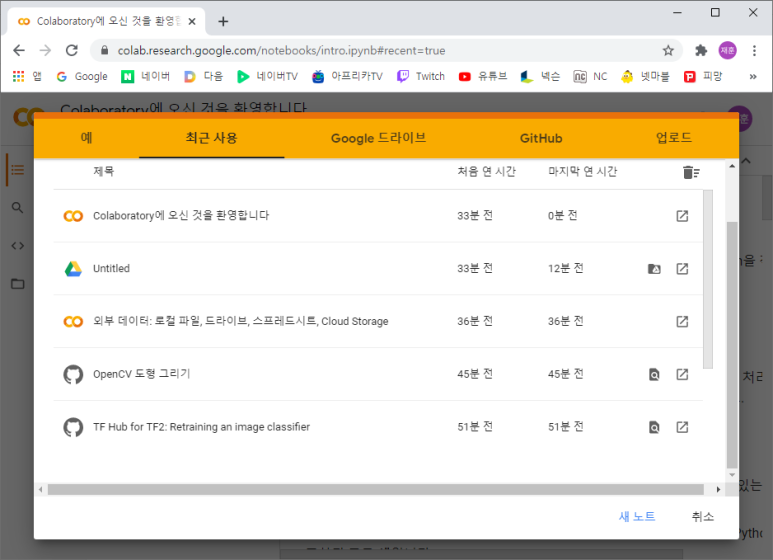Open the 아프리카TV bookmark

tap(348, 76)
